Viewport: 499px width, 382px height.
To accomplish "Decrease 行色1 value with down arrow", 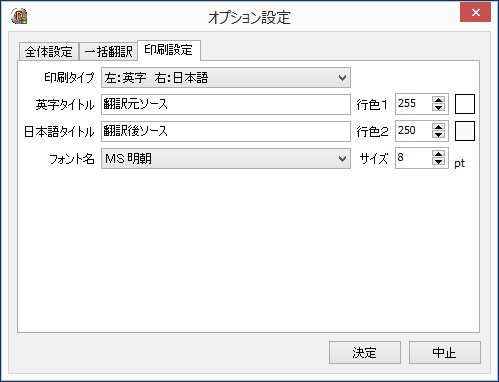I will pyautogui.click(x=438, y=108).
